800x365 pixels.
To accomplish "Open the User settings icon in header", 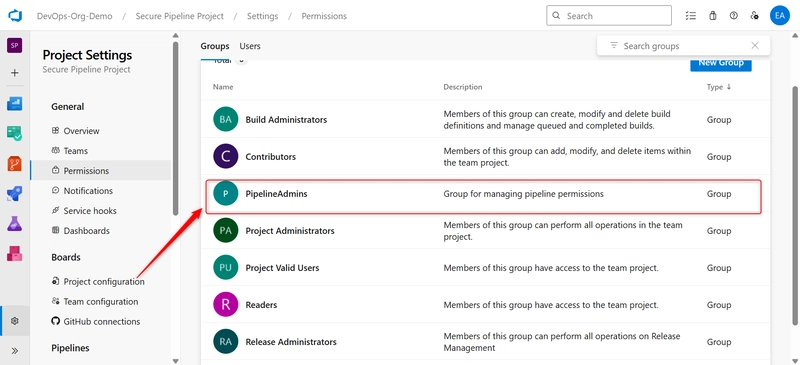I will tap(755, 16).
